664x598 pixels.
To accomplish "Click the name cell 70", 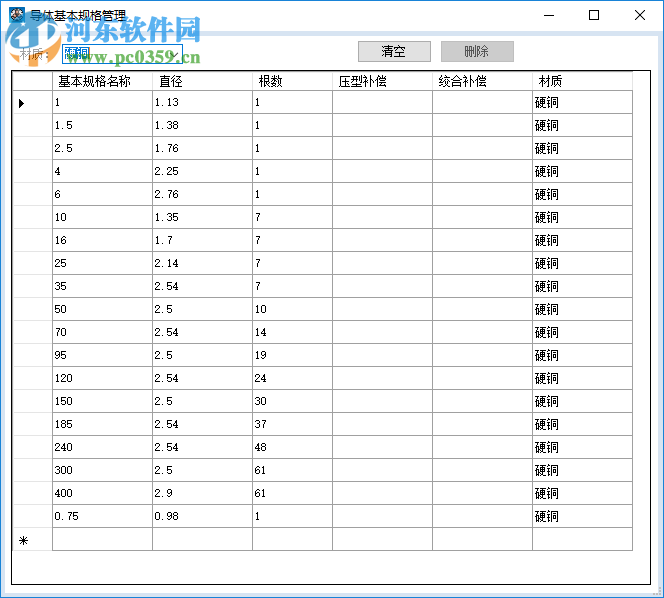I will pos(102,332).
